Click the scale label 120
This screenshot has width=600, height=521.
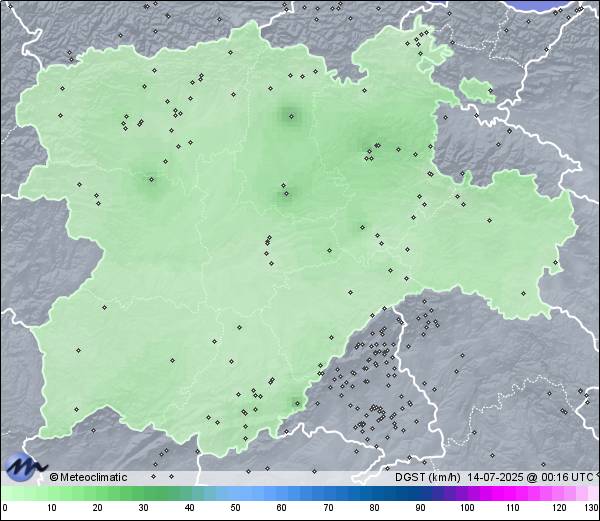[559, 508]
